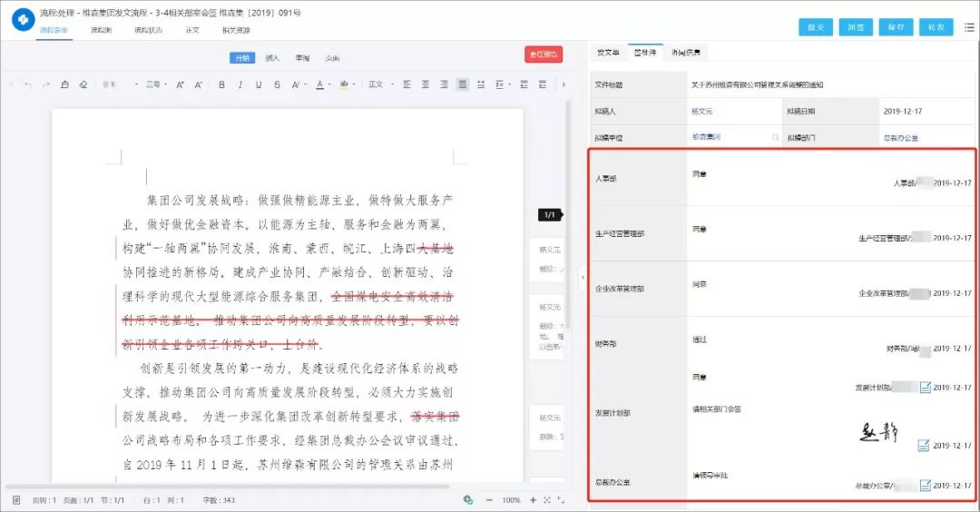Click the page indicator 1/1 badge
The image size is (980, 512).
tap(550, 214)
